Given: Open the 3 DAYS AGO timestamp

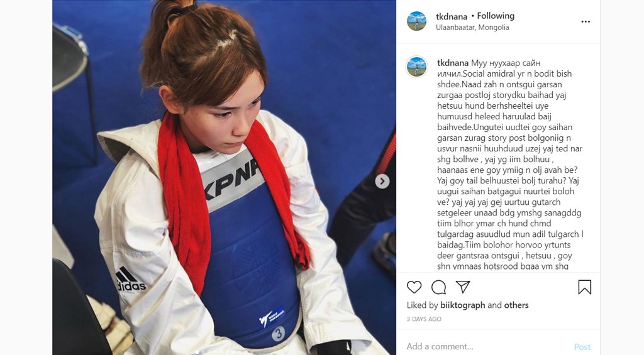Looking at the screenshot, I should [x=424, y=319].
